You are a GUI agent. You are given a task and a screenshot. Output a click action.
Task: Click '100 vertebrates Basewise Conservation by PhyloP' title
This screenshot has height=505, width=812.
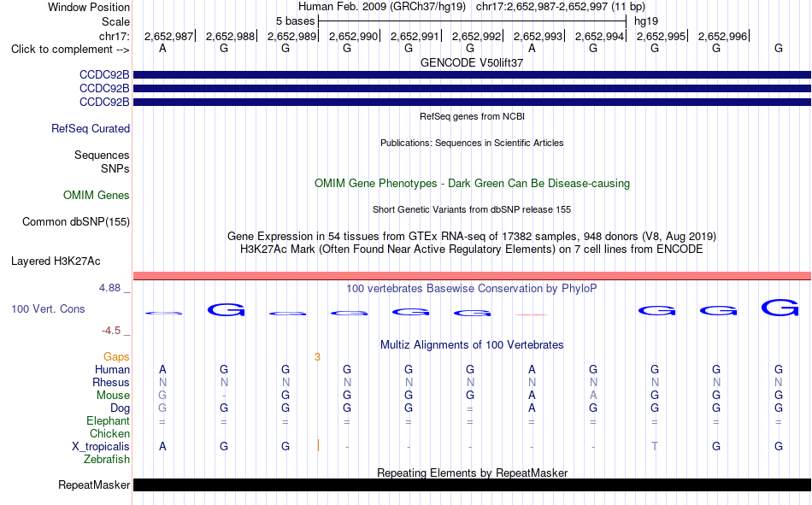[x=472, y=289]
